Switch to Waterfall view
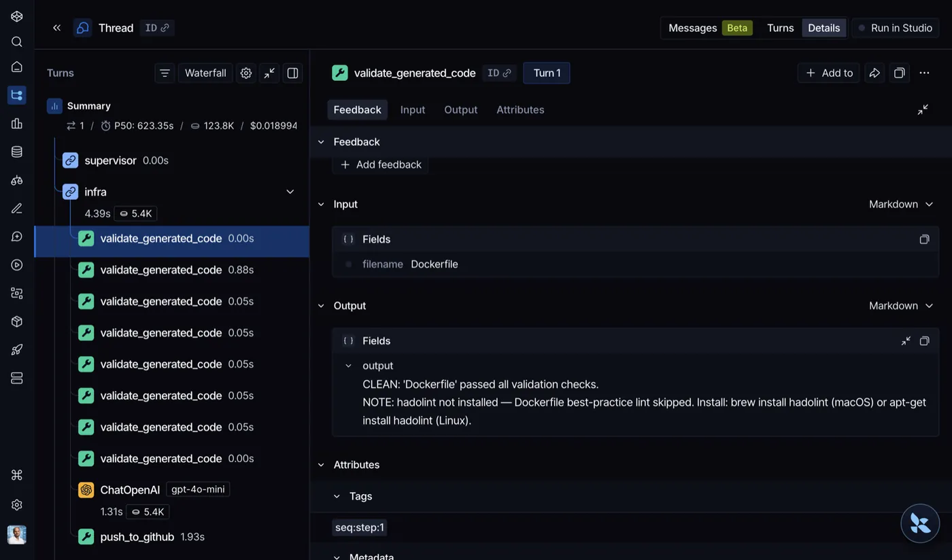Viewport: 952px width, 560px height. 205,73
